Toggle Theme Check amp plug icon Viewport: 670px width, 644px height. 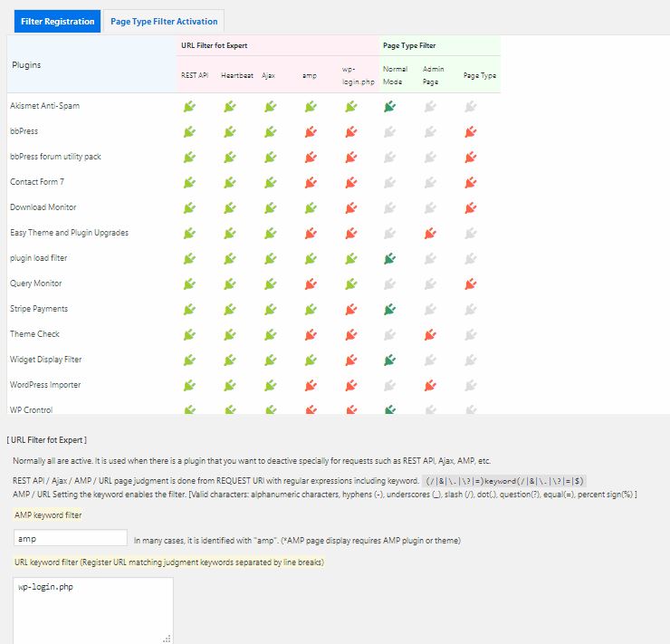point(311,334)
